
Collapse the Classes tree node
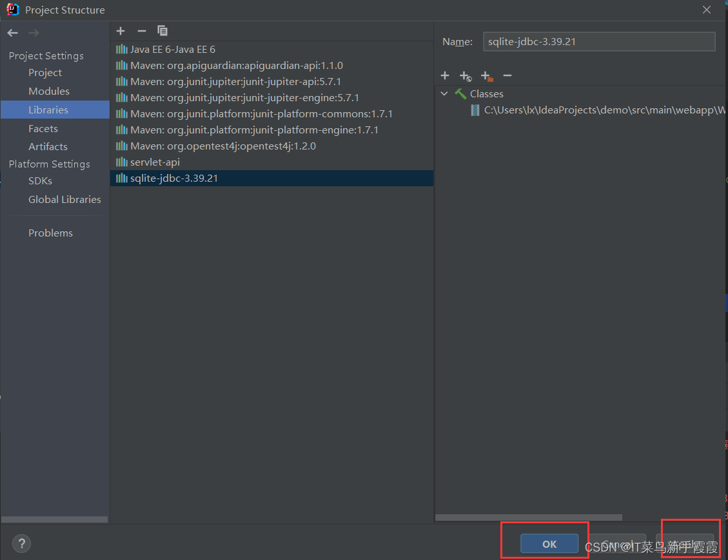pos(444,93)
